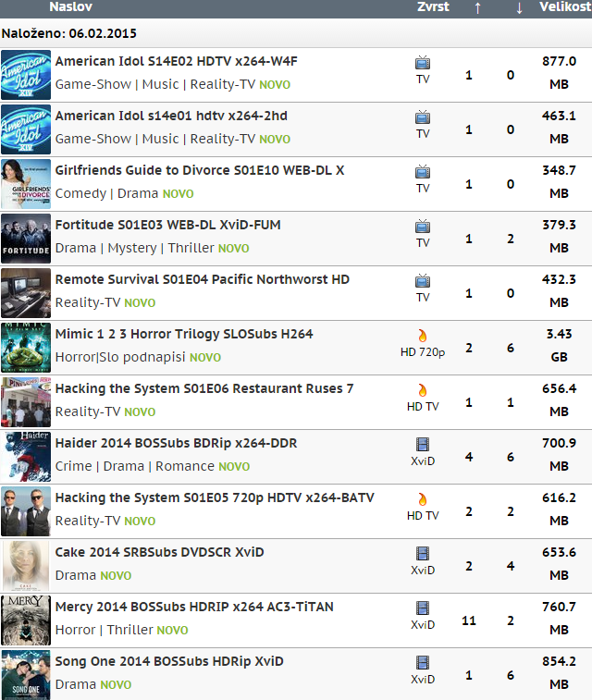Click Remote Survival thumbnail image
Viewport: 592px width, 700px height.
(26, 293)
